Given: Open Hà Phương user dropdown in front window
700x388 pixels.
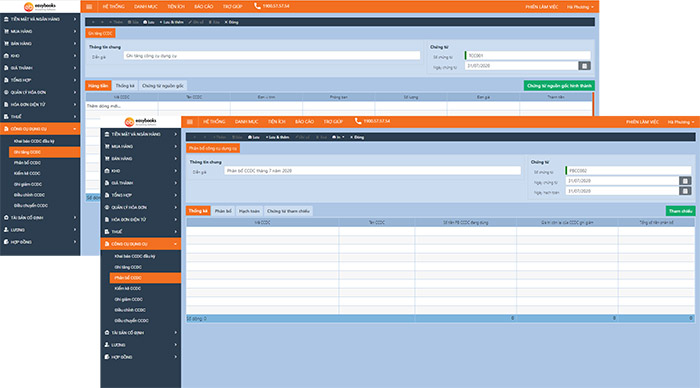Looking at the screenshot, I should (x=681, y=122).
